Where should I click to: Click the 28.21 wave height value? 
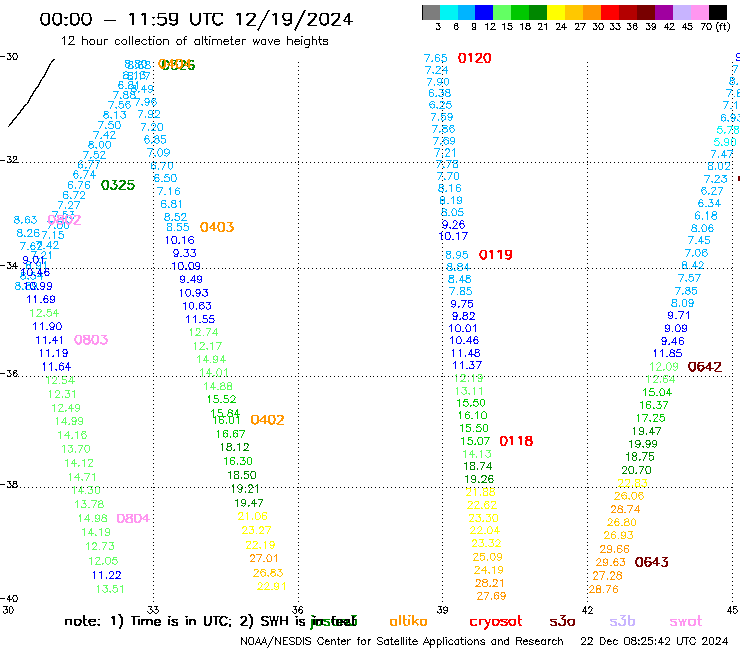(489, 583)
